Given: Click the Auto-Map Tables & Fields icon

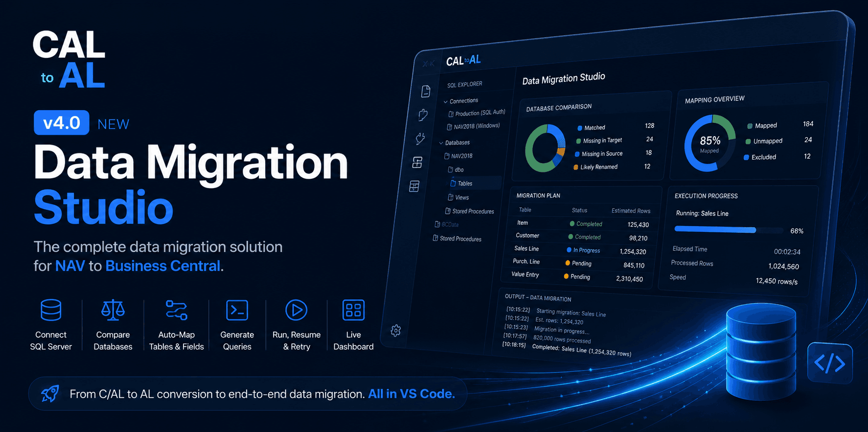Looking at the screenshot, I should (x=177, y=310).
